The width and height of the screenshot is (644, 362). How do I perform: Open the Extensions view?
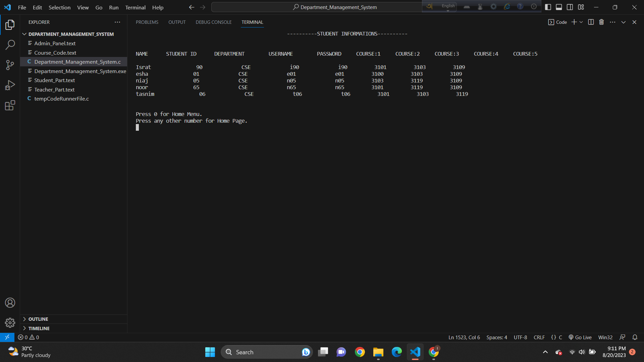[10, 105]
